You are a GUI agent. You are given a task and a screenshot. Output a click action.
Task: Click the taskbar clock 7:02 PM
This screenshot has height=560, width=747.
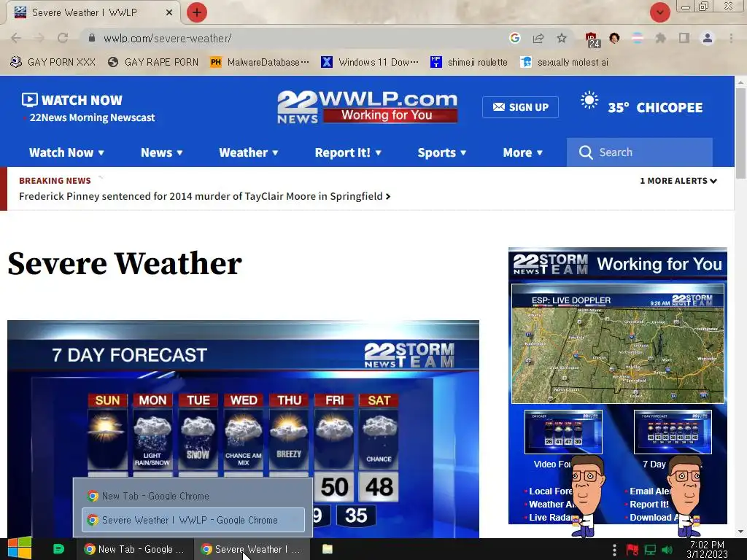pos(707,549)
